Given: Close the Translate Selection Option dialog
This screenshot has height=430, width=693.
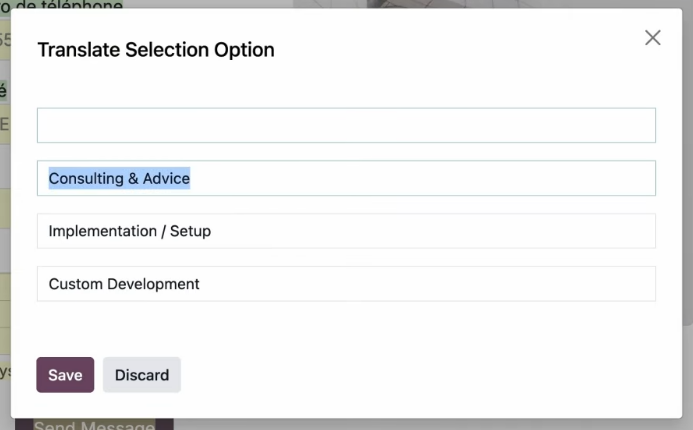Looking at the screenshot, I should pos(653,38).
